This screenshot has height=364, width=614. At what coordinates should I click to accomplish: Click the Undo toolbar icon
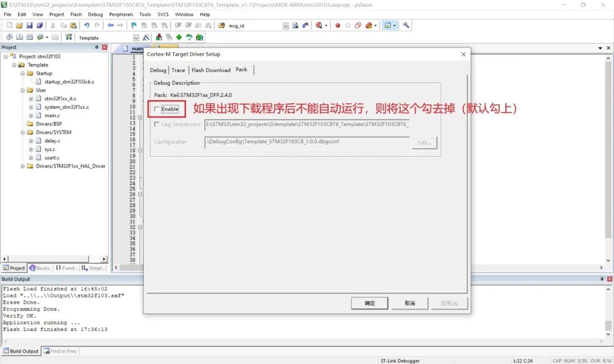pos(86,26)
